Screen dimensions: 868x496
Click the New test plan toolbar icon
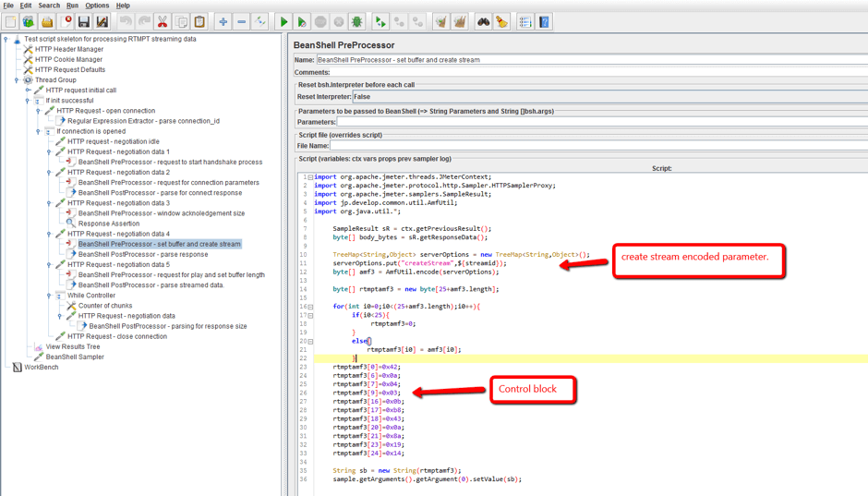coord(10,22)
